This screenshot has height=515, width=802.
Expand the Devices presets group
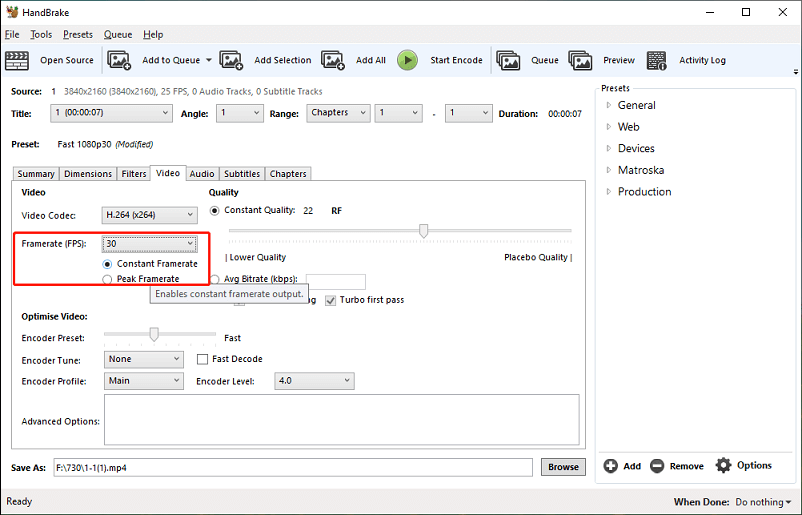click(609, 148)
